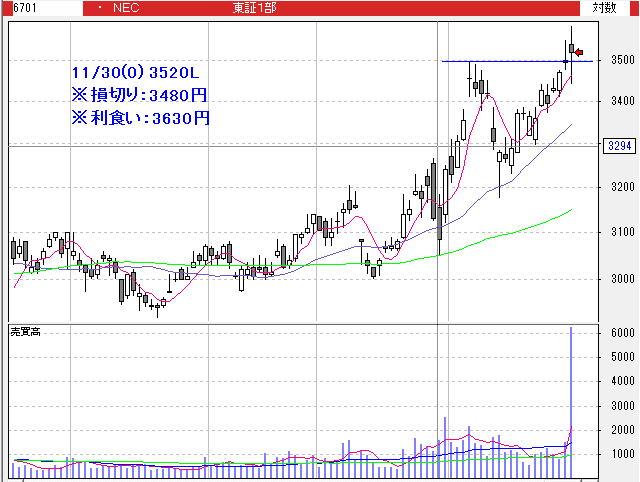Select the tallest volume bar at far right
The width and height of the screenshot is (640, 482).
(572, 400)
